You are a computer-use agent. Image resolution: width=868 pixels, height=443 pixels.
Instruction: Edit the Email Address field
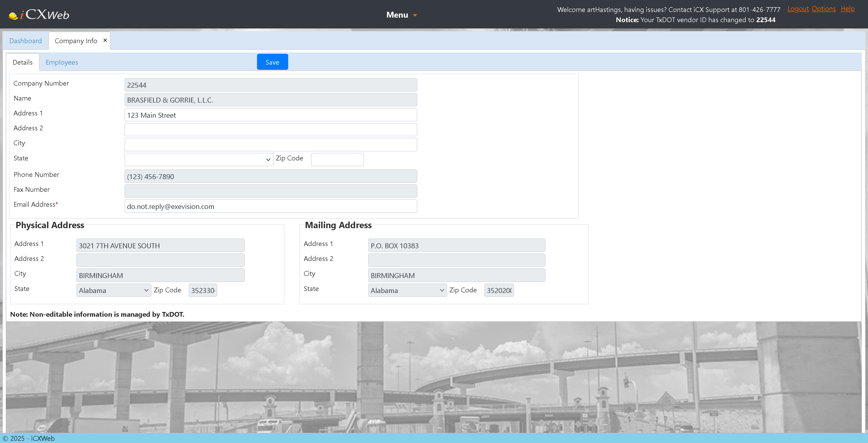tap(271, 206)
